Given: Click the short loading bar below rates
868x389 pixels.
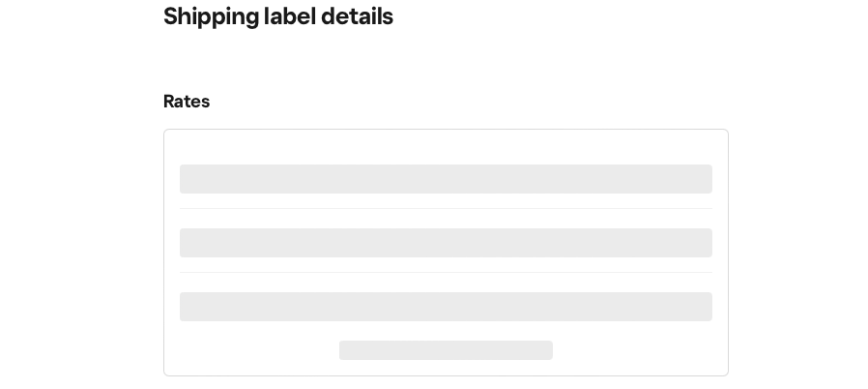Looking at the screenshot, I should pos(446,350).
